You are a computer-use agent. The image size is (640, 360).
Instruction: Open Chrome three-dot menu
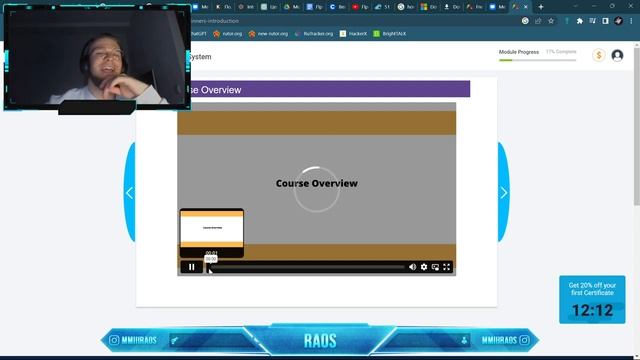(x=631, y=21)
